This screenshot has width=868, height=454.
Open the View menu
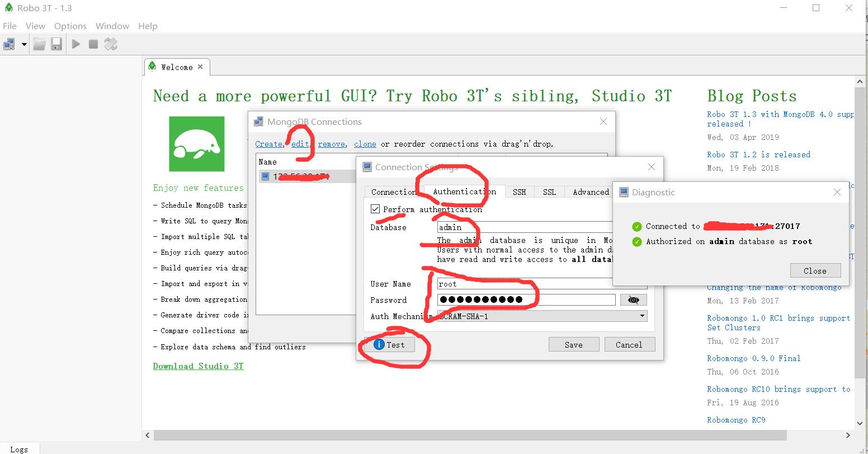(35, 26)
